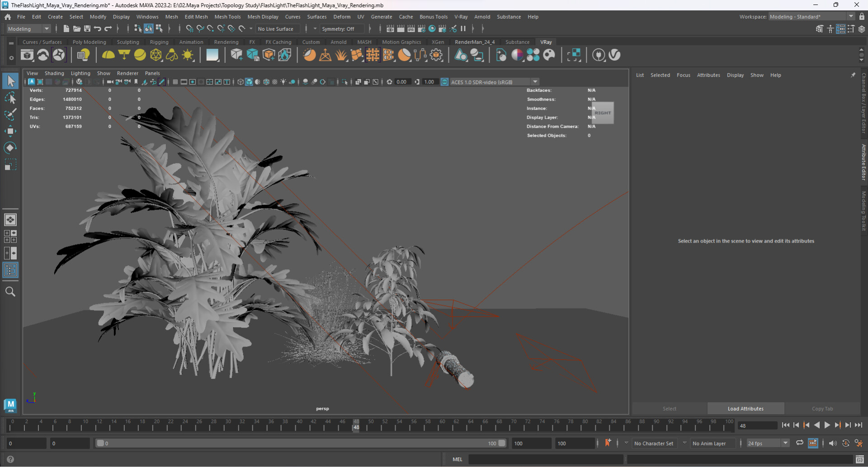Click the Paint selection tool

coord(10,114)
